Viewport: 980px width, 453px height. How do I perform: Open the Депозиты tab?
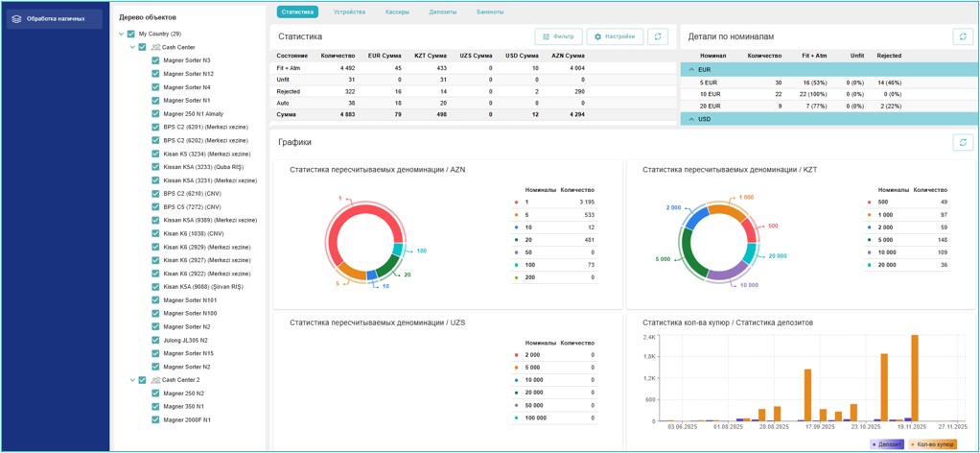click(443, 12)
